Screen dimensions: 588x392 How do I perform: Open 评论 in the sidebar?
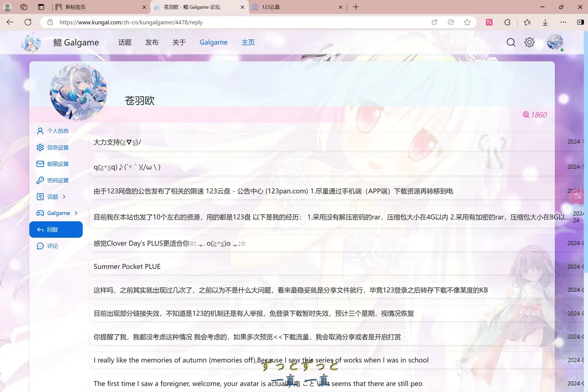56,246
